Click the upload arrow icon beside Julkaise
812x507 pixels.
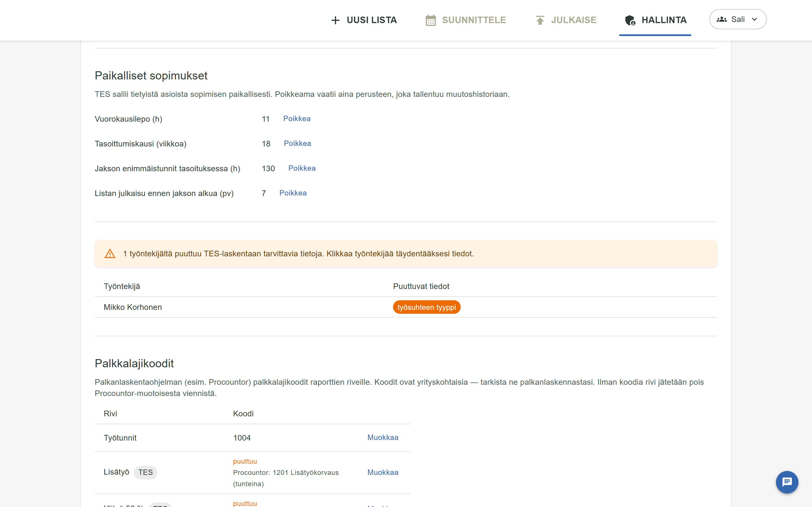coord(540,20)
